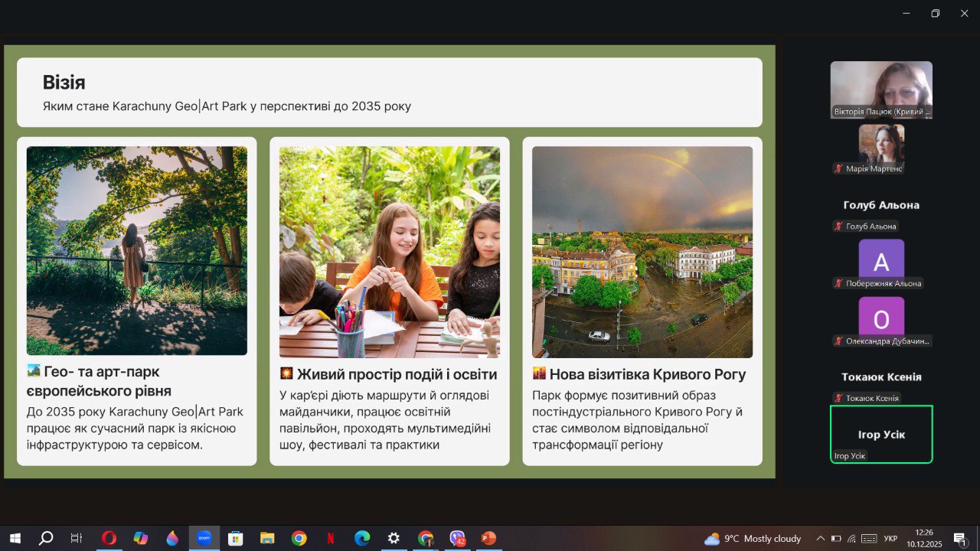Switch to PowerPoint from the taskbar
Viewport: 980px width, 551px height.
click(488, 538)
